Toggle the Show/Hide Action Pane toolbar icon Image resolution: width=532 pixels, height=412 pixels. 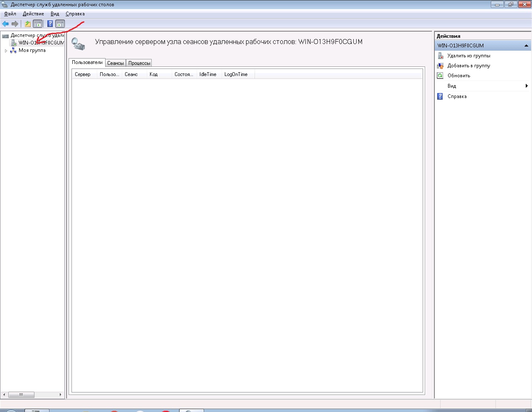pyautogui.click(x=60, y=24)
